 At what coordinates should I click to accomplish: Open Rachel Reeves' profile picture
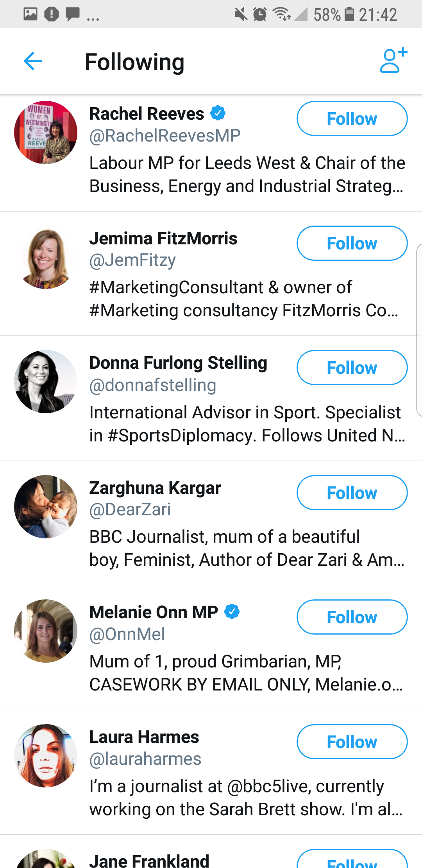click(x=46, y=133)
